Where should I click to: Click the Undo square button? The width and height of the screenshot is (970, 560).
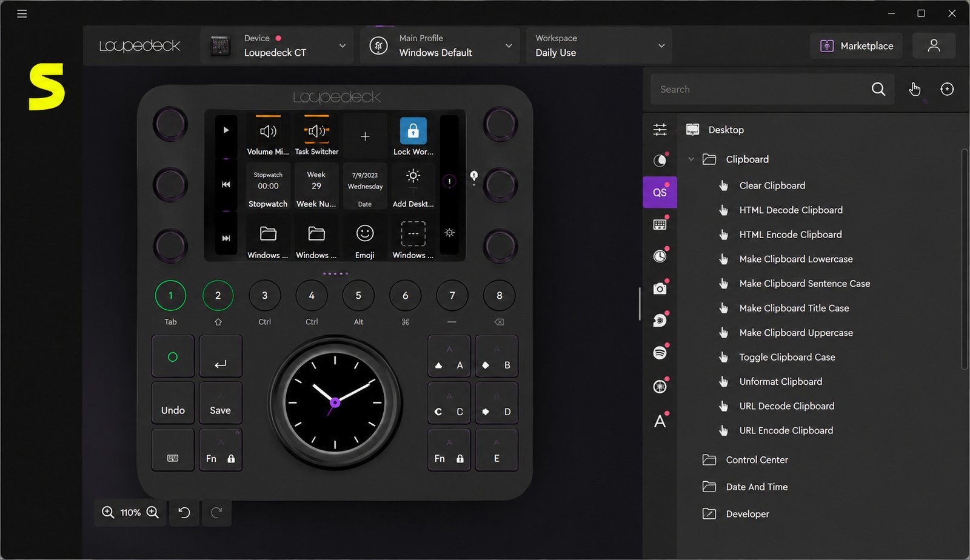173,403
